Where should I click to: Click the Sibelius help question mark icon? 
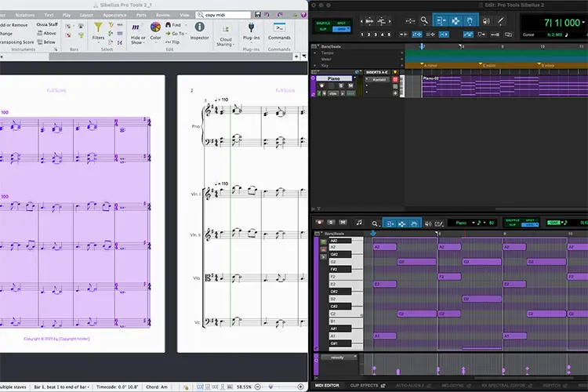pyautogui.click(x=303, y=15)
